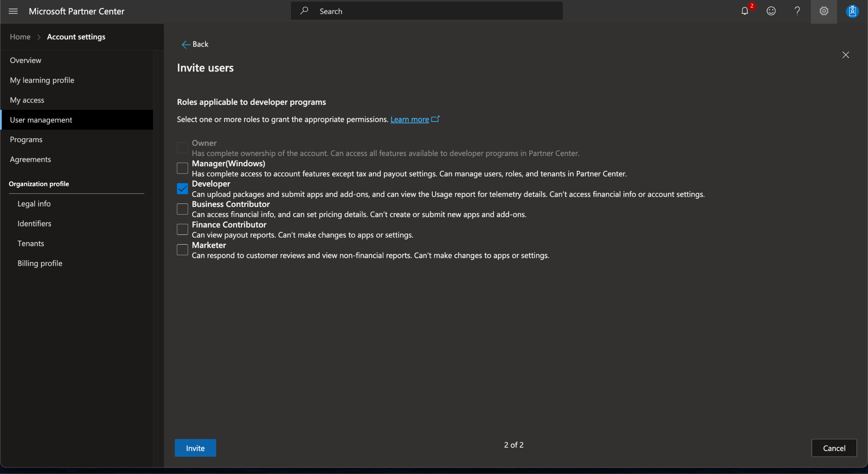Click the breadcrumb chevron separator

tap(39, 37)
